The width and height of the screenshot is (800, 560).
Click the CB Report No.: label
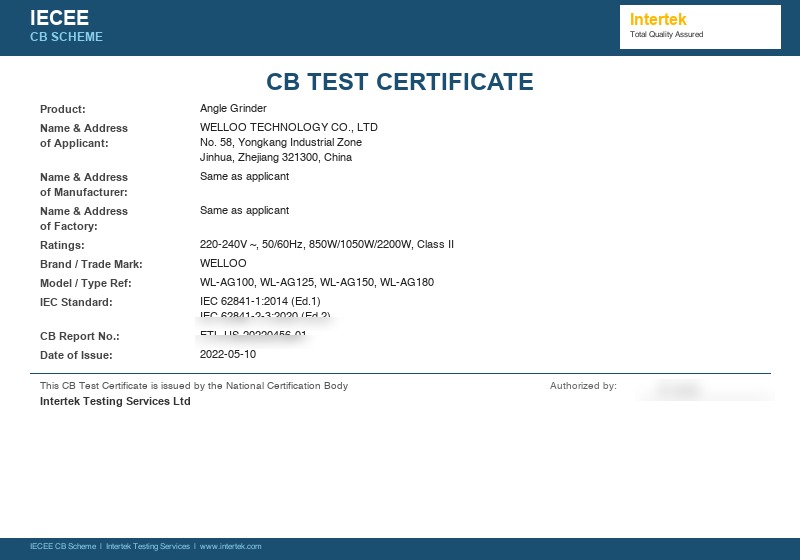[x=80, y=336]
